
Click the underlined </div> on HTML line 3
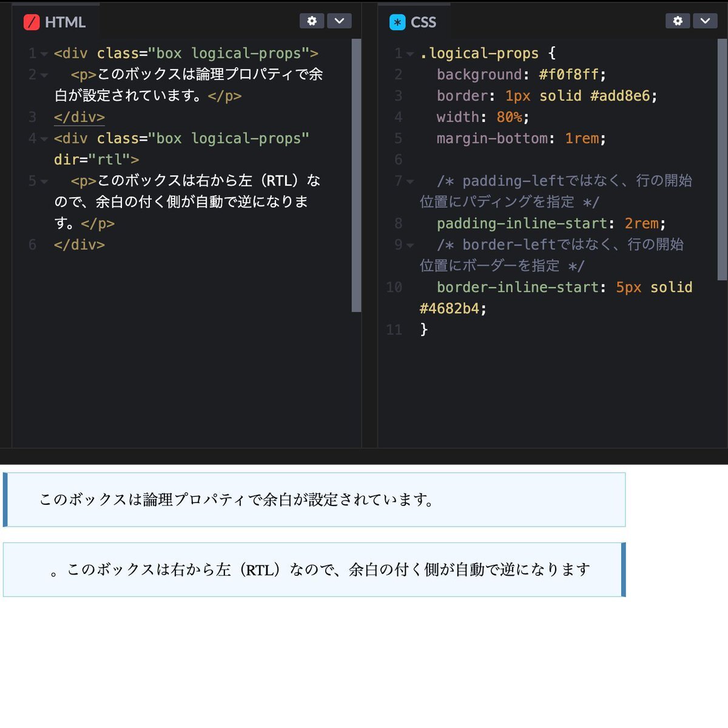(x=79, y=117)
